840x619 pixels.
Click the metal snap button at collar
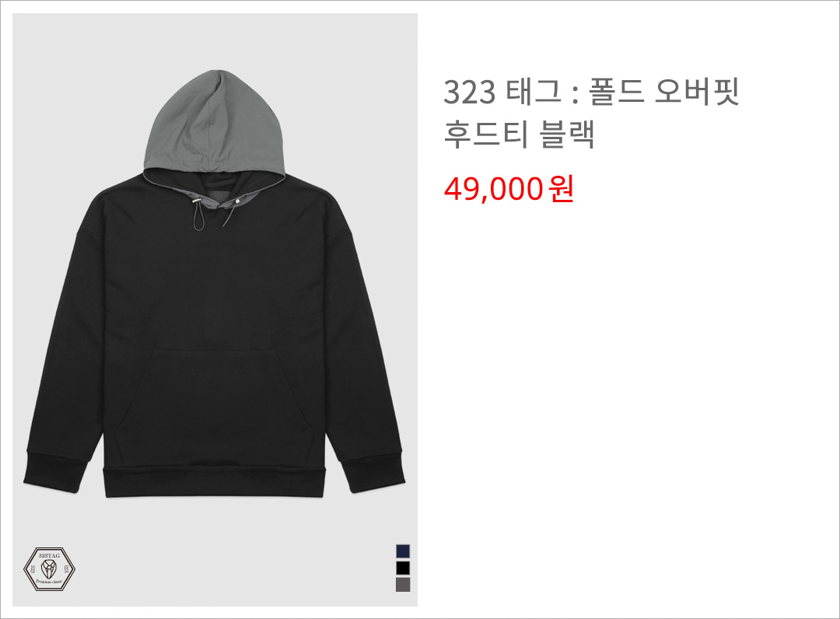click(x=236, y=200)
